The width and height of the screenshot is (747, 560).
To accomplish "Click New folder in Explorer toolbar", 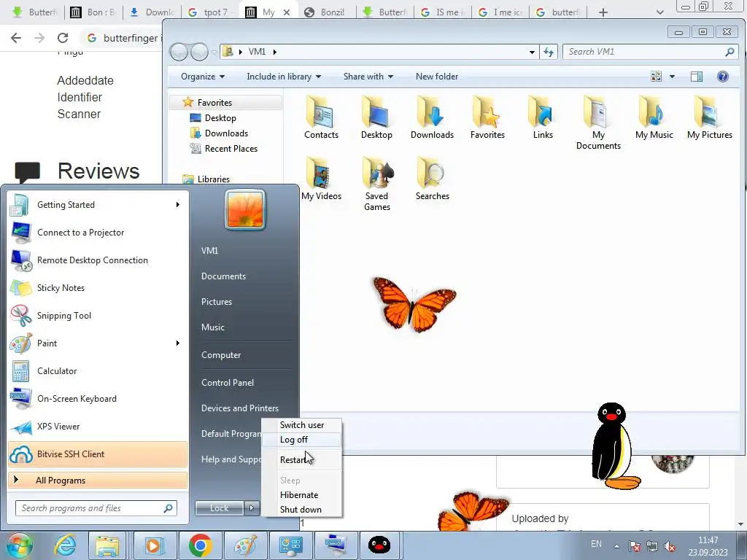I will (437, 77).
